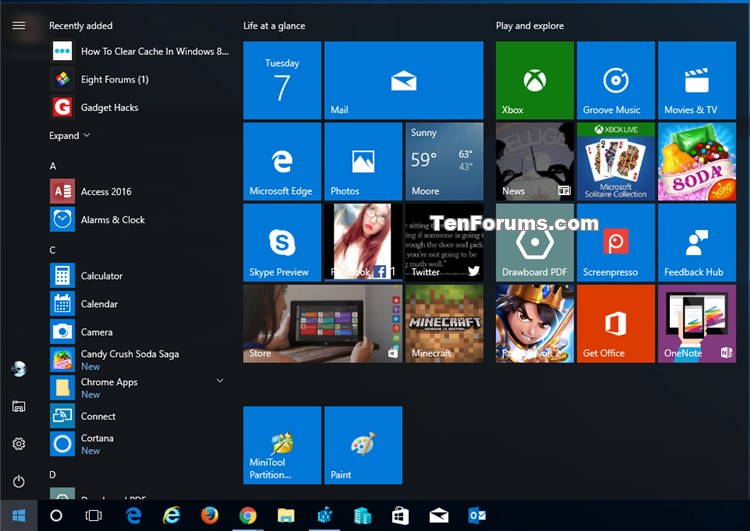750x531 pixels.
Task: Click the letter D group header
Action: 53,475
